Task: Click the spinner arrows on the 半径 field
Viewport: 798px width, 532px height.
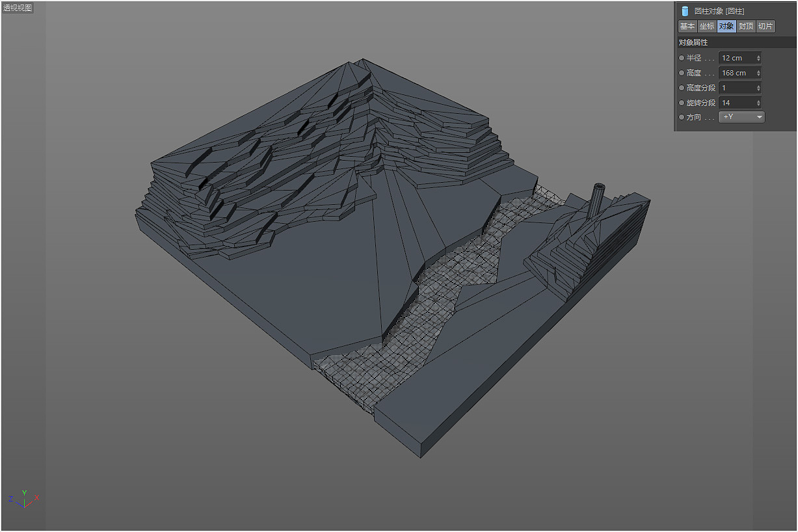Action: click(758, 58)
